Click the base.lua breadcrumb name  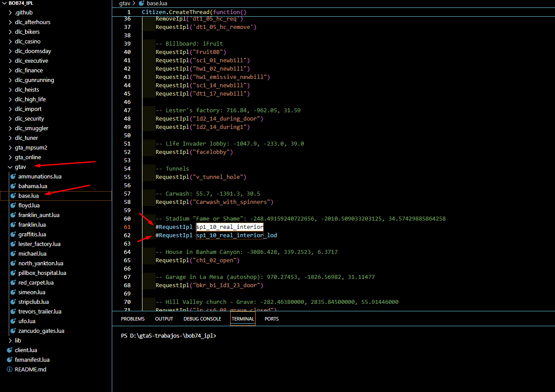click(157, 3)
